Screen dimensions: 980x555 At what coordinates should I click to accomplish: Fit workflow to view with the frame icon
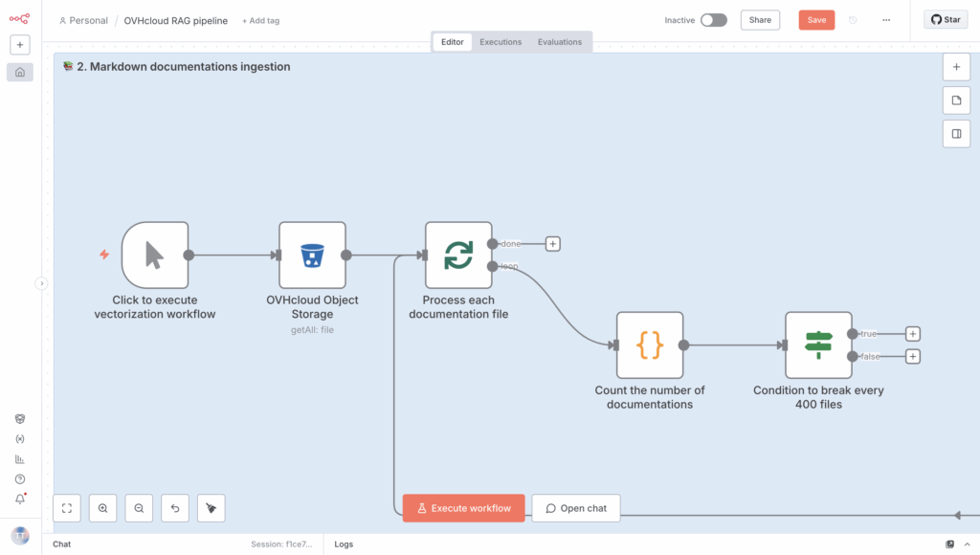67,508
